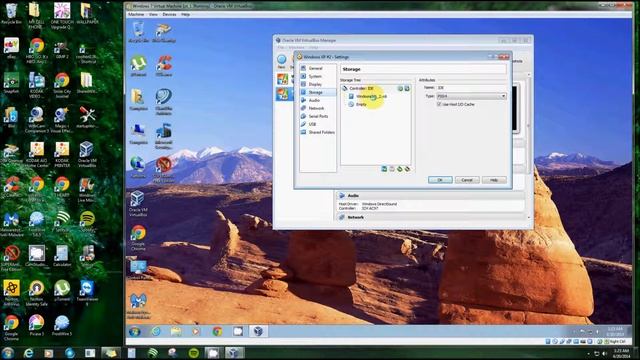The height and width of the screenshot is (360, 640).
Task: Click GIMP 2 shortcut on host desktop
Action: pos(62,49)
